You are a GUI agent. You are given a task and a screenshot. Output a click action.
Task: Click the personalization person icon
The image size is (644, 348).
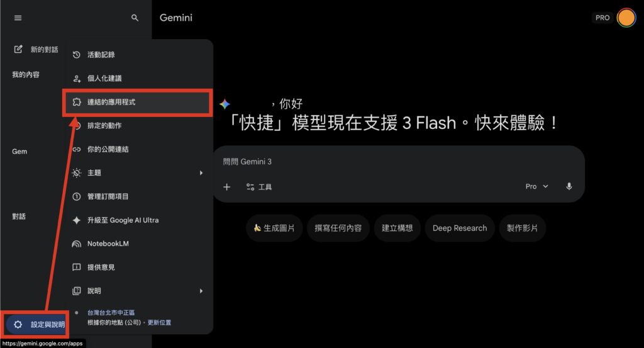[77, 79]
